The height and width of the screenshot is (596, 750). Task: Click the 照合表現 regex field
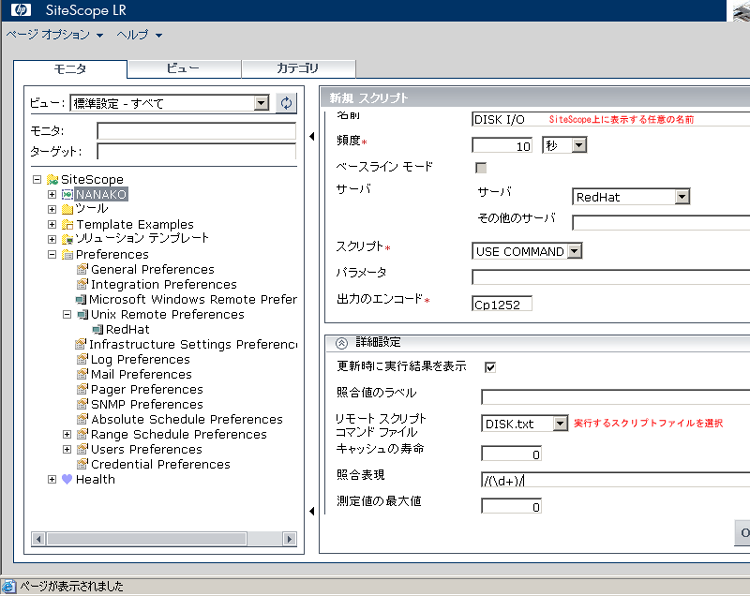[616, 480]
